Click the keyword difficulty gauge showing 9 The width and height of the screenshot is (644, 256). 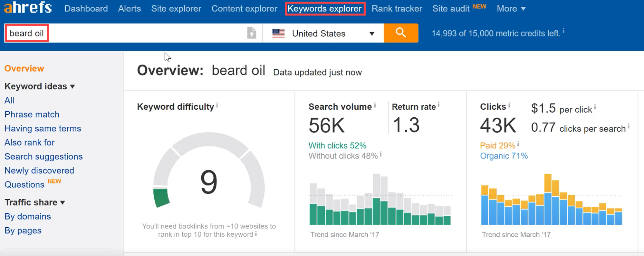[209, 174]
